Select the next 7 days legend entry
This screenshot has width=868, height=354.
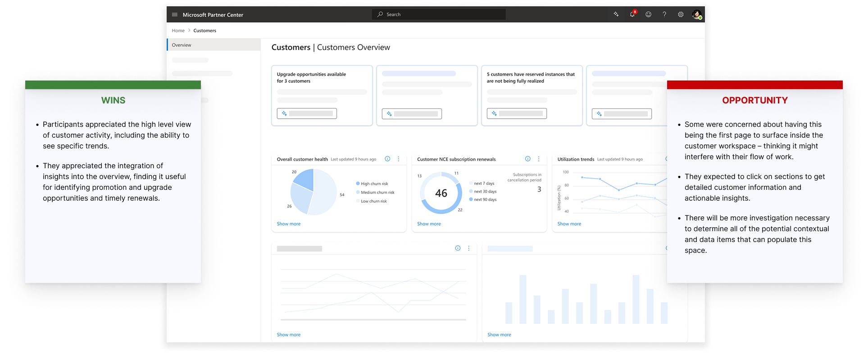pos(482,184)
